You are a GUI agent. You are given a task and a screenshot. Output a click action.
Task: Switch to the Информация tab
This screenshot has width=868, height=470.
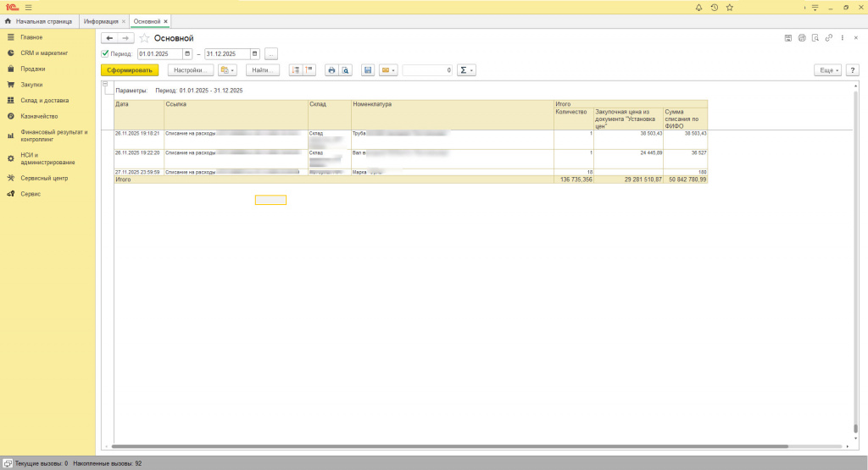(101, 21)
